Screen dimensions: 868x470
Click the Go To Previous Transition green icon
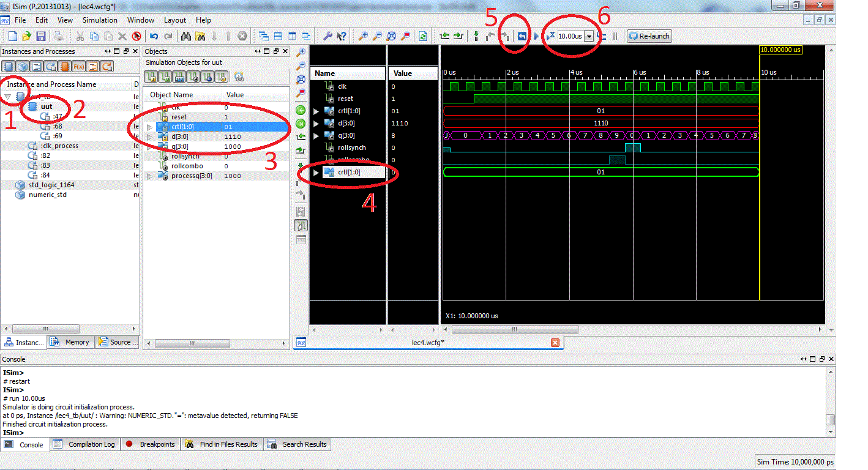click(x=301, y=111)
